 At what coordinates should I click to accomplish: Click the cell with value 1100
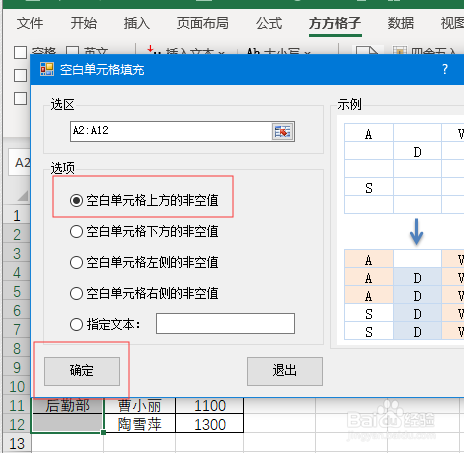click(210, 406)
